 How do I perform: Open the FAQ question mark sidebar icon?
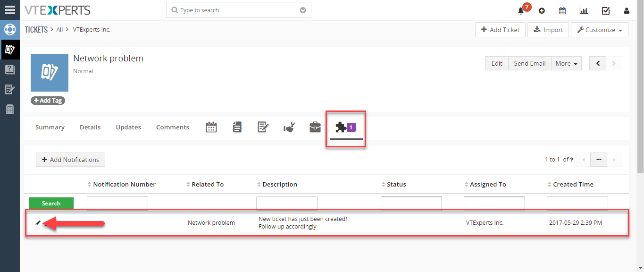click(10, 69)
